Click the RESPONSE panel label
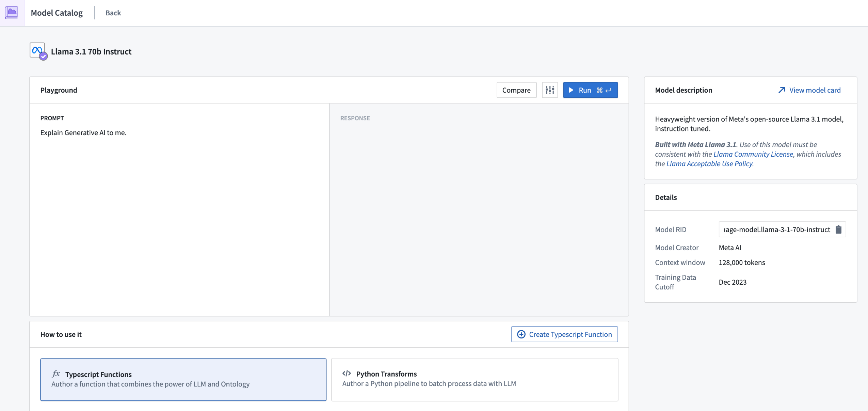This screenshot has height=411, width=868. tap(355, 118)
